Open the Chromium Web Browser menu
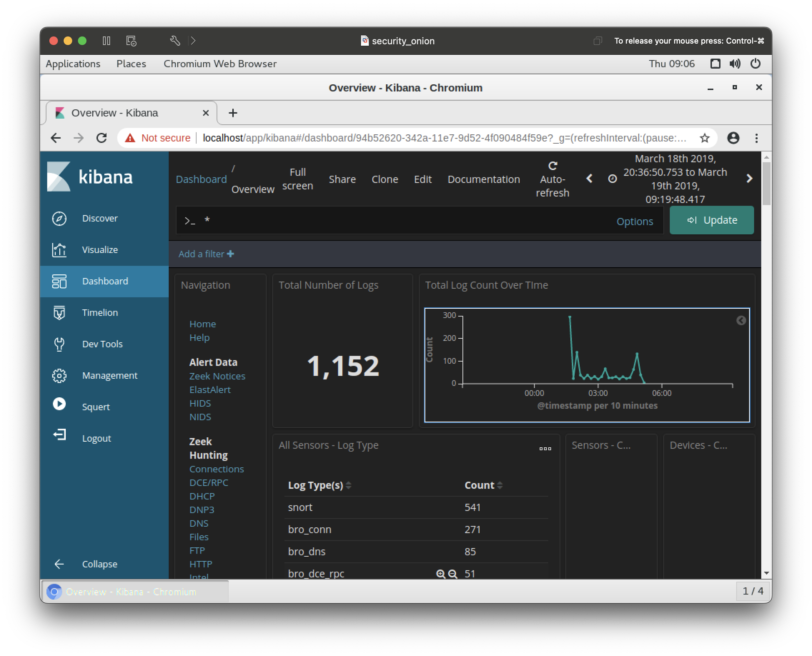This screenshot has width=812, height=656. [220, 64]
